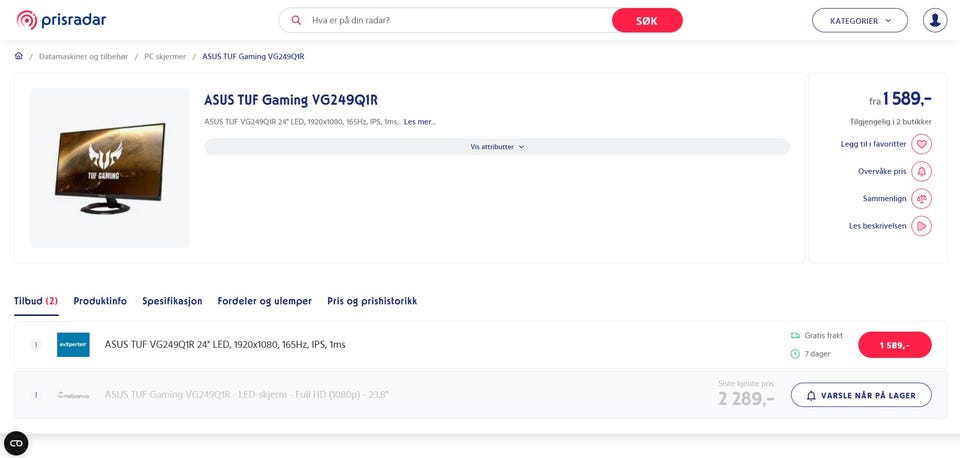
Task: Open Fordeler og ulemper tab
Action: 264,301
